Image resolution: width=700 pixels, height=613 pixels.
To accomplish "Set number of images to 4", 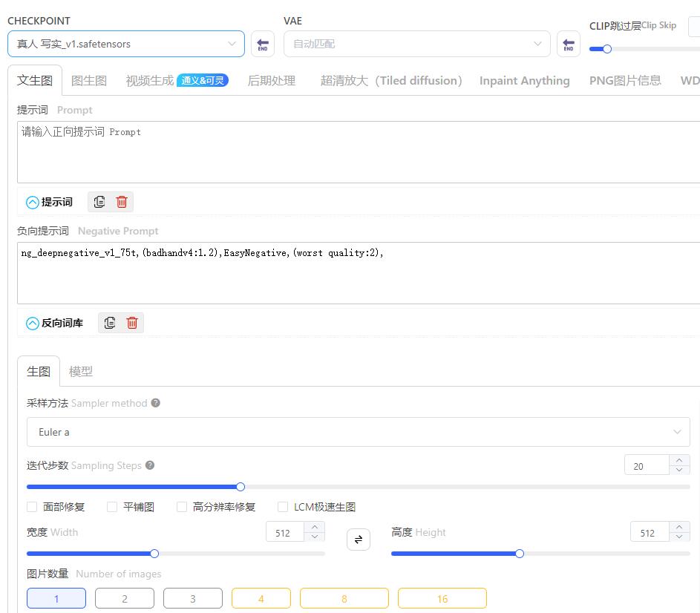I will (261, 598).
